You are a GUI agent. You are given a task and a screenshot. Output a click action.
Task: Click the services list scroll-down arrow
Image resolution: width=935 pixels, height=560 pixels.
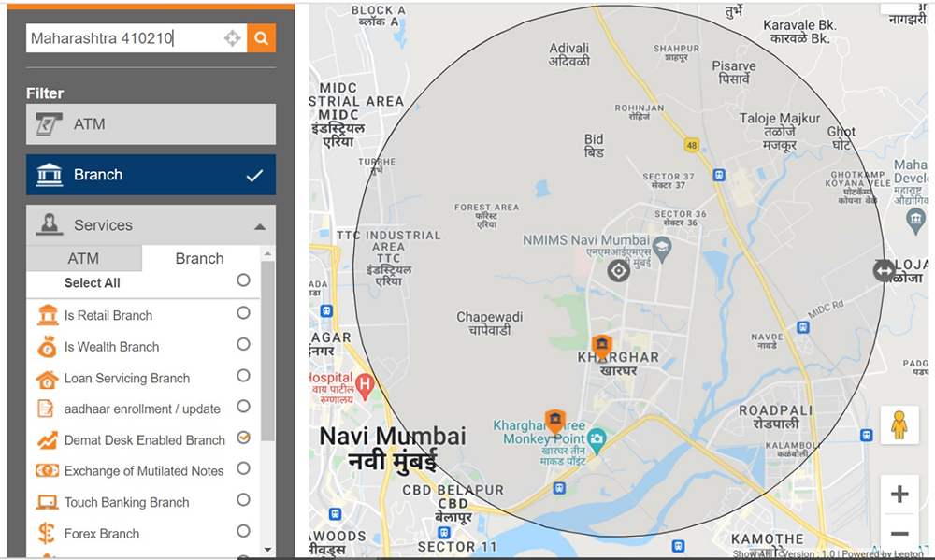267,550
